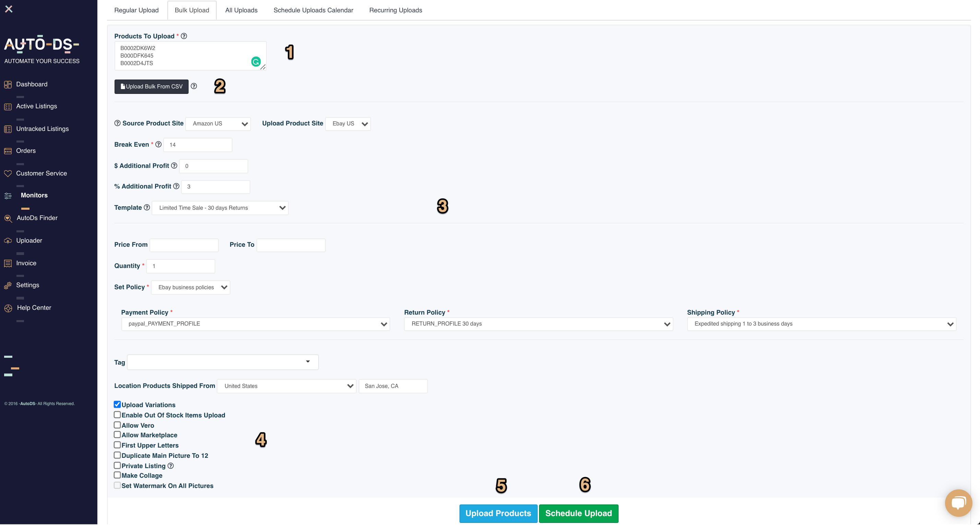Click the Untracked Listings sidebar icon
980x525 pixels.
[8, 129]
